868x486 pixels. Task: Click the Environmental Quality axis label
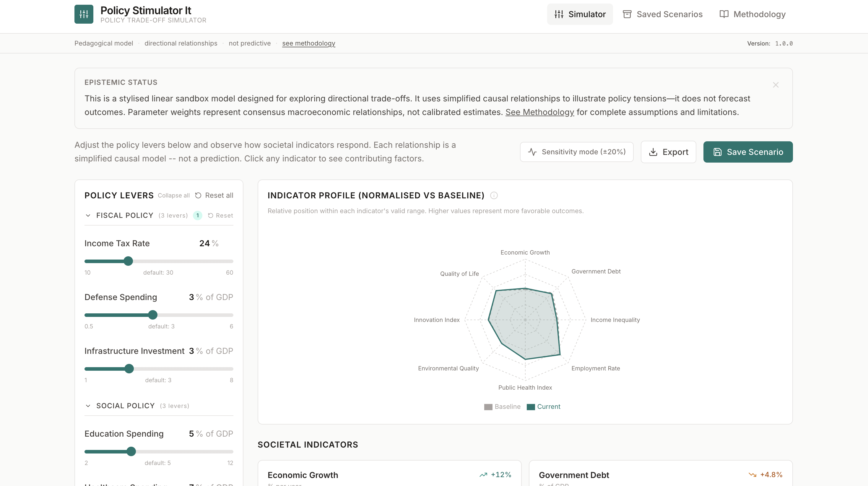coord(448,368)
